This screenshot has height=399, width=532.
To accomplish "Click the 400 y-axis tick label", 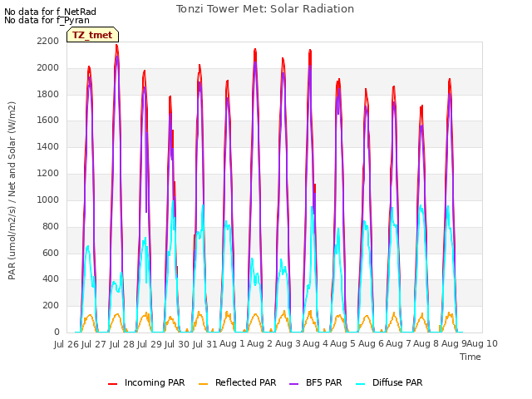I will pos(51,279).
